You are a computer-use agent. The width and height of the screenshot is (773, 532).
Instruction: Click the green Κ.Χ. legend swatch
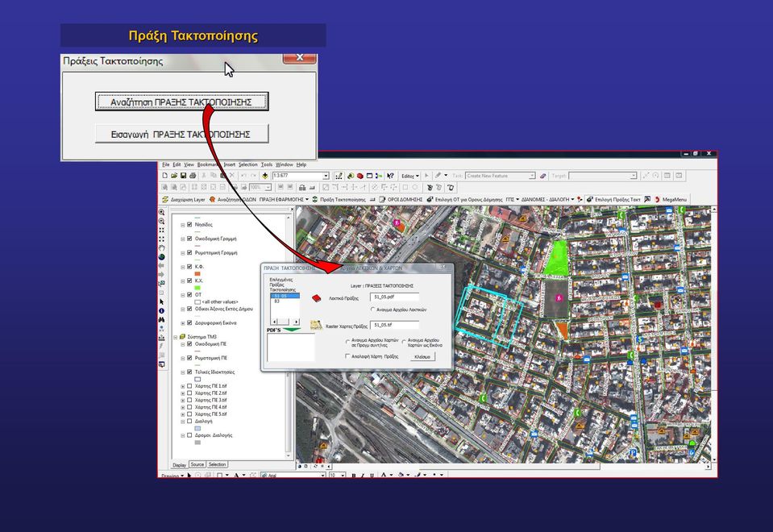coord(197,288)
